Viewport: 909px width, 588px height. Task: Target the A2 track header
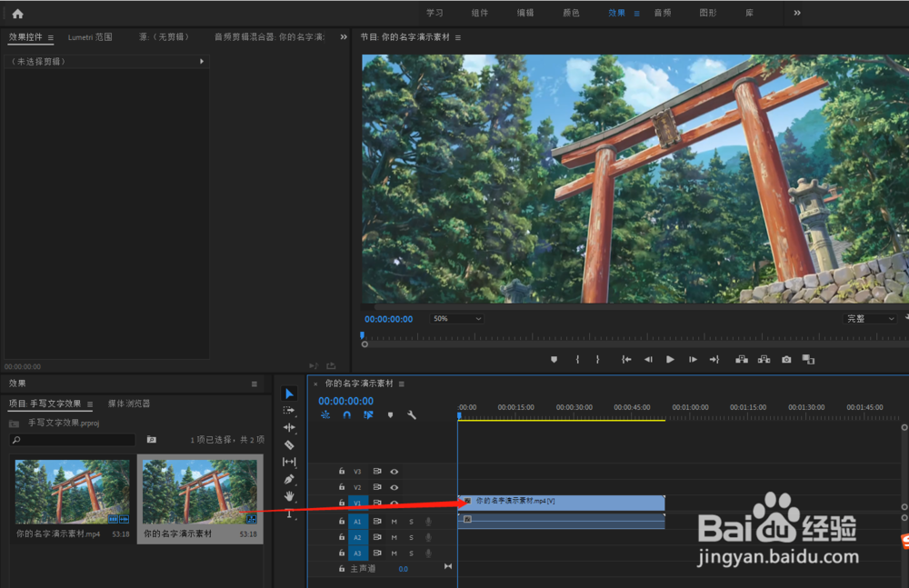coord(357,537)
